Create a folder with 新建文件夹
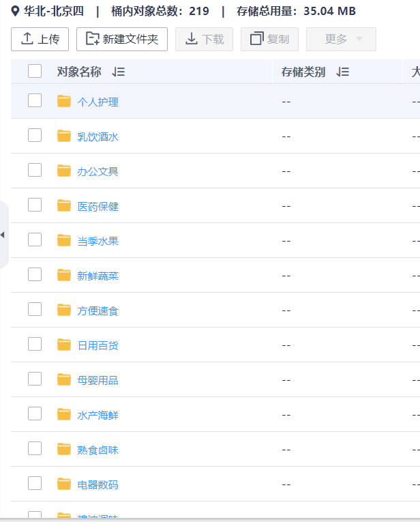 [122, 40]
